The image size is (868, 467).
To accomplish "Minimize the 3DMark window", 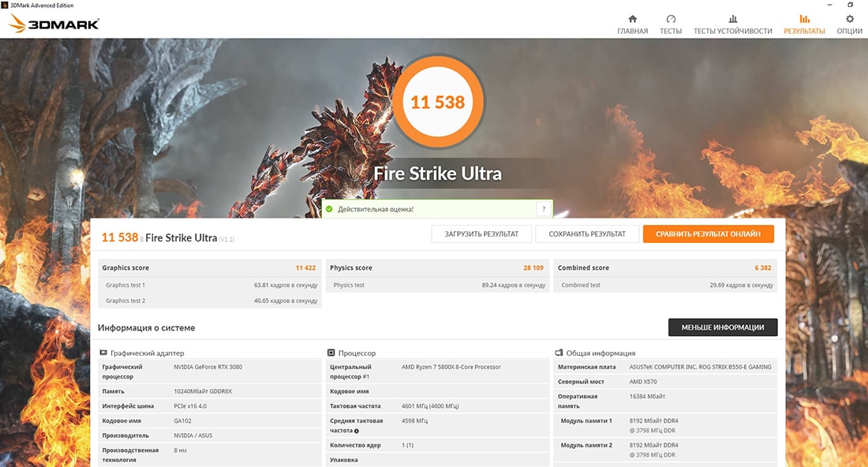I will (829, 5).
